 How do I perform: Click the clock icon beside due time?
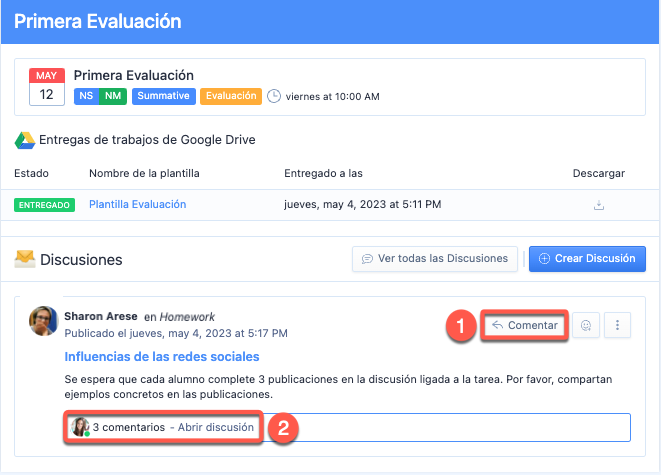tap(273, 97)
